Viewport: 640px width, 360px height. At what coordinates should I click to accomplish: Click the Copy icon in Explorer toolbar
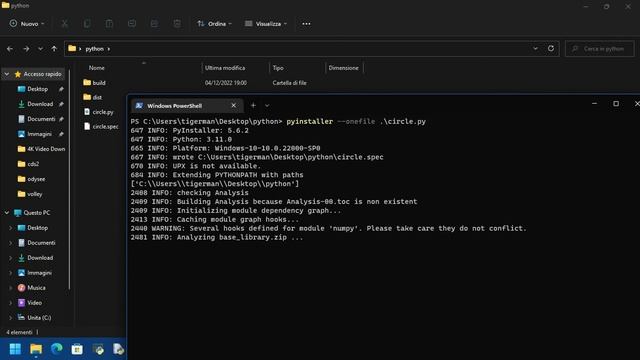(87, 24)
